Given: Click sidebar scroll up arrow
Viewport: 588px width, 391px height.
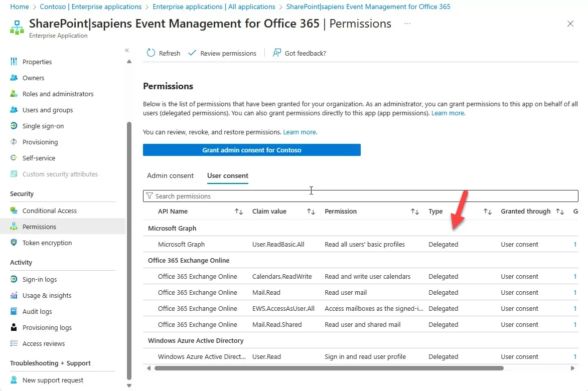Looking at the screenshot, I should [x=129, y=62].
